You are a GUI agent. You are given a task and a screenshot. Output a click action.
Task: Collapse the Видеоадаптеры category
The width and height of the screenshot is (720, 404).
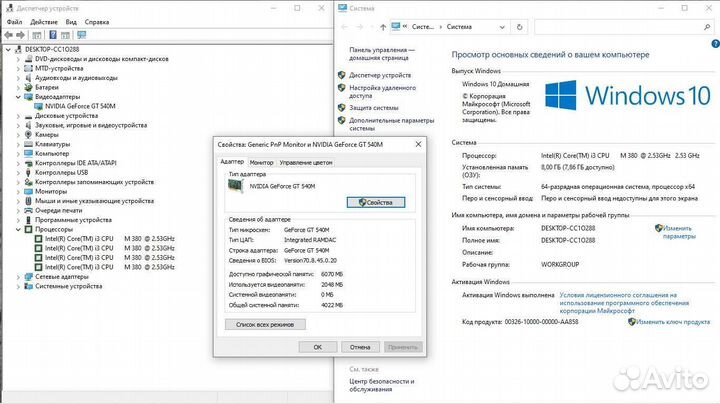pyautogui.click(x=18, y=97)
